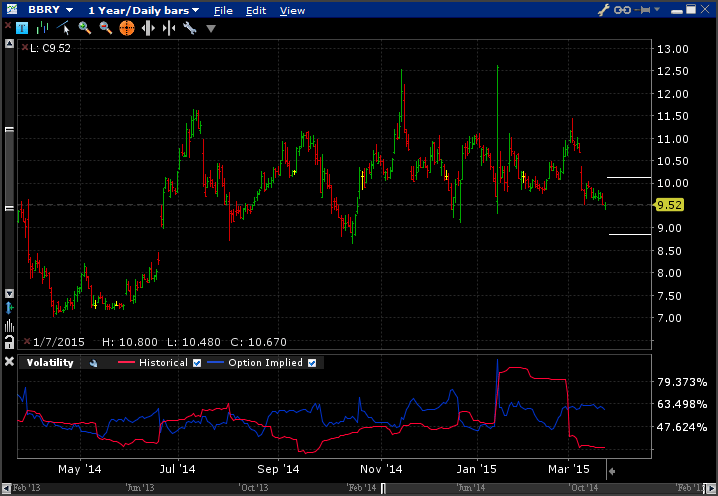Open Volatility panel wrench settings

click(x=93, y=363)
